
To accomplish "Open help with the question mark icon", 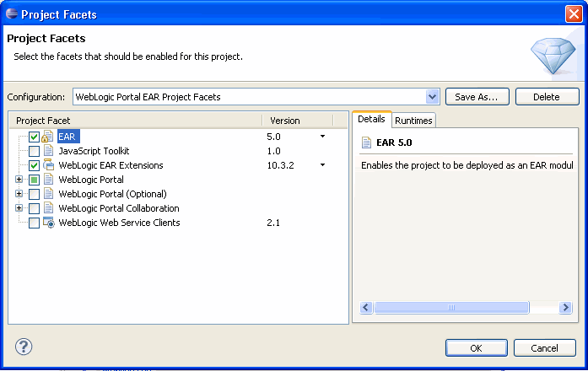I will 24,347.
